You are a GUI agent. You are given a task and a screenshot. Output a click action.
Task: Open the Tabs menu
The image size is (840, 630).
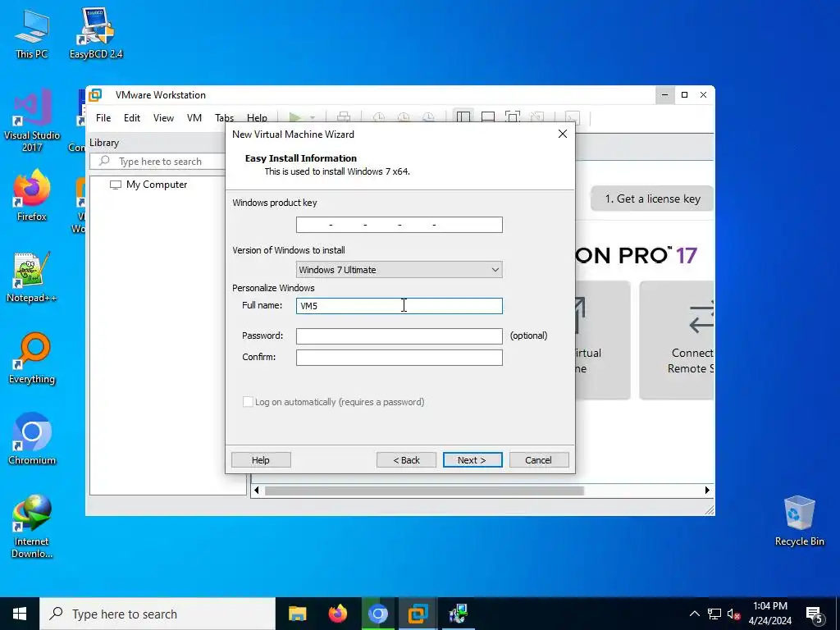224,118
